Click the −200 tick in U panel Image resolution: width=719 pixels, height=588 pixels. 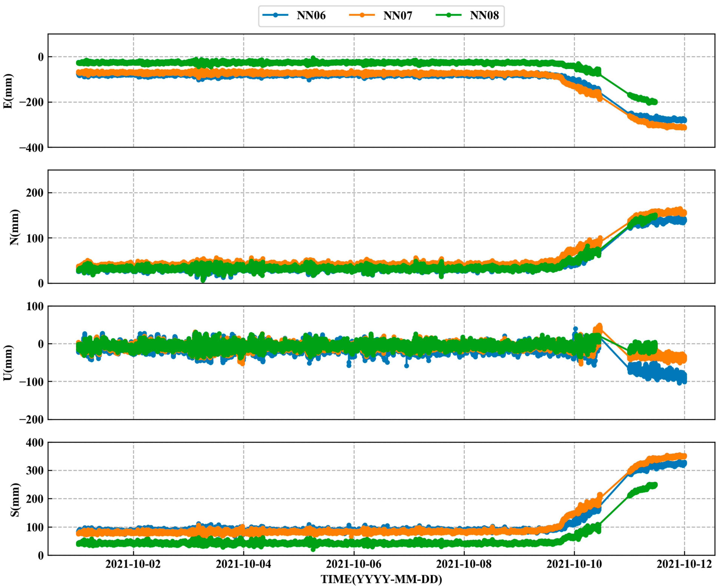tap(31, 420)
